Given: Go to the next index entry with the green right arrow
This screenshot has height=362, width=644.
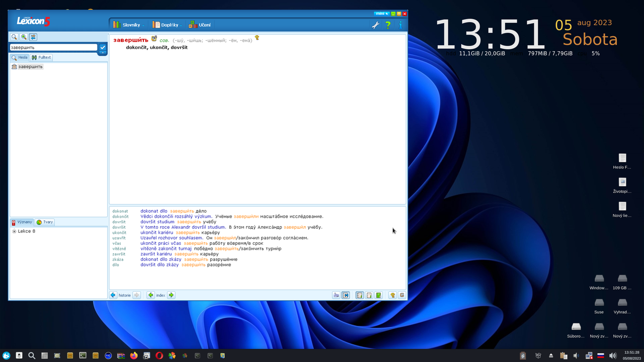Looking at the screenshot, I should pyautogui.click(x=171, y=295).
